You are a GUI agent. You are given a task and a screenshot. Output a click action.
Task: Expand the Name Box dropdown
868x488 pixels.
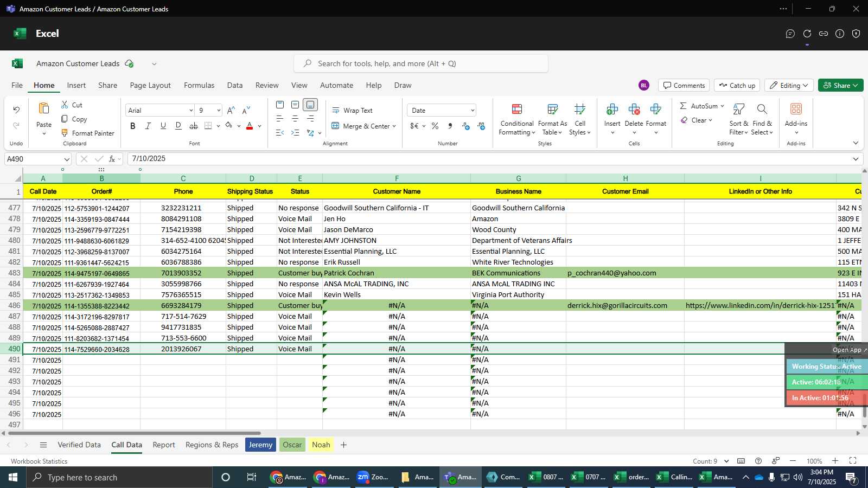tap(67, 159)
